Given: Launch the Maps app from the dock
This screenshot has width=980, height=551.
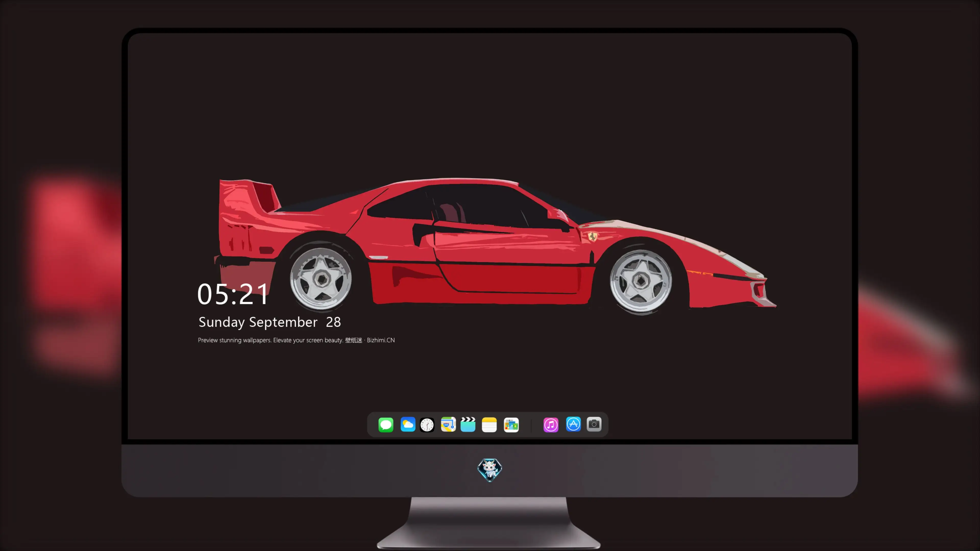Looking at the screenshot, I should point(448,424).
